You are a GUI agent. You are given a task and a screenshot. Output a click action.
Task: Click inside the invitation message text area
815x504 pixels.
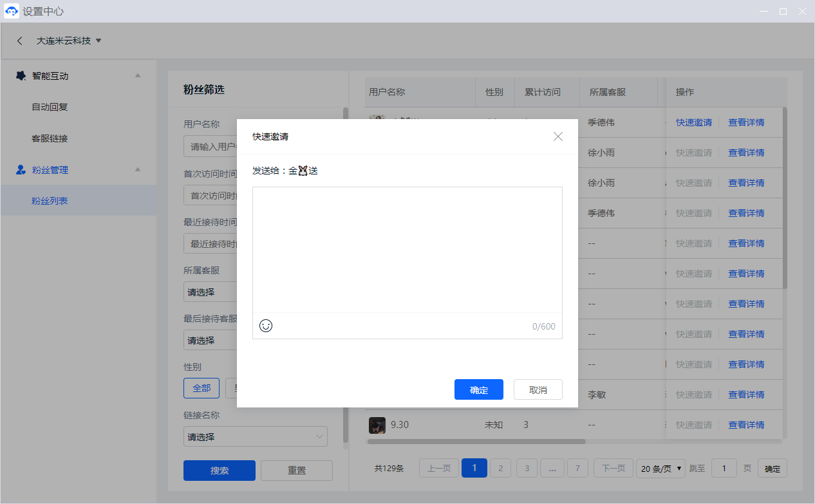(x=407, y=250)
